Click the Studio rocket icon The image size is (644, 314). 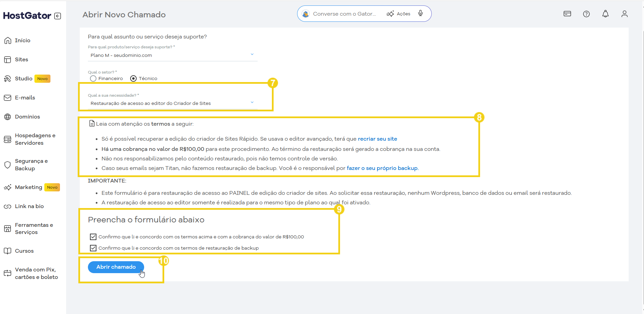[7, 79]
